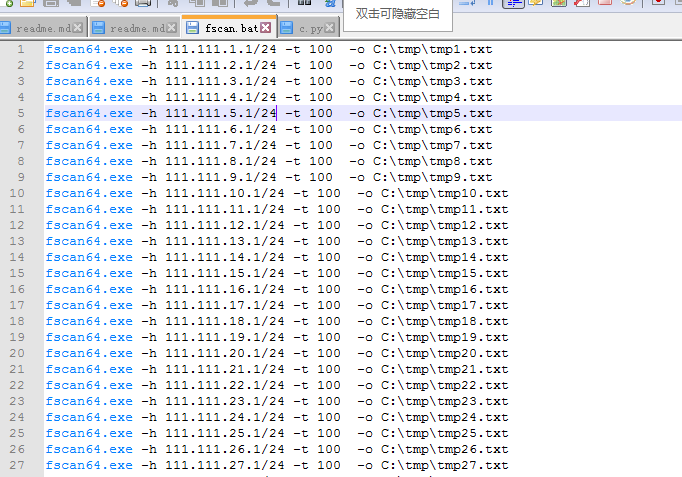Click the -h flag on line 12
Screen dimensions: 682x477
click(x=149, y=225)
